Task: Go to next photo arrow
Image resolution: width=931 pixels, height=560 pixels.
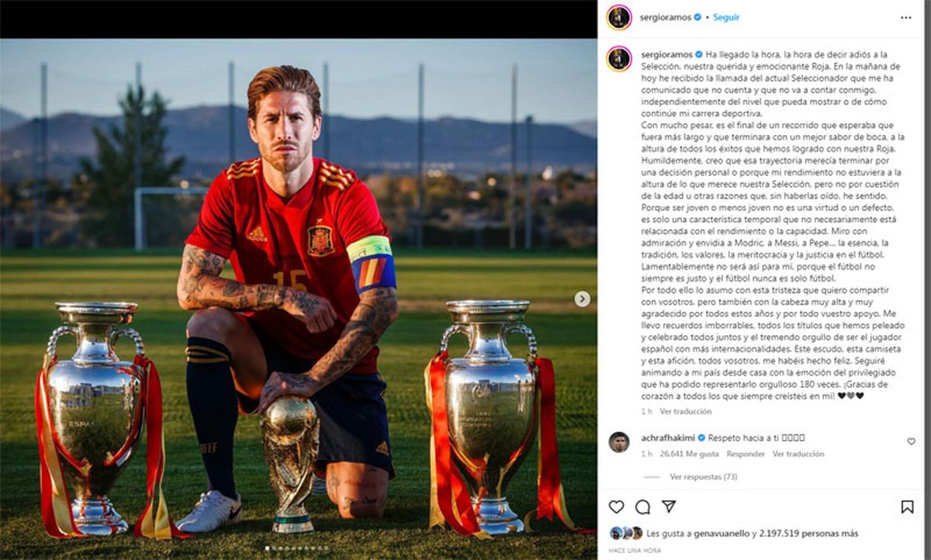Action: [582, 299]
